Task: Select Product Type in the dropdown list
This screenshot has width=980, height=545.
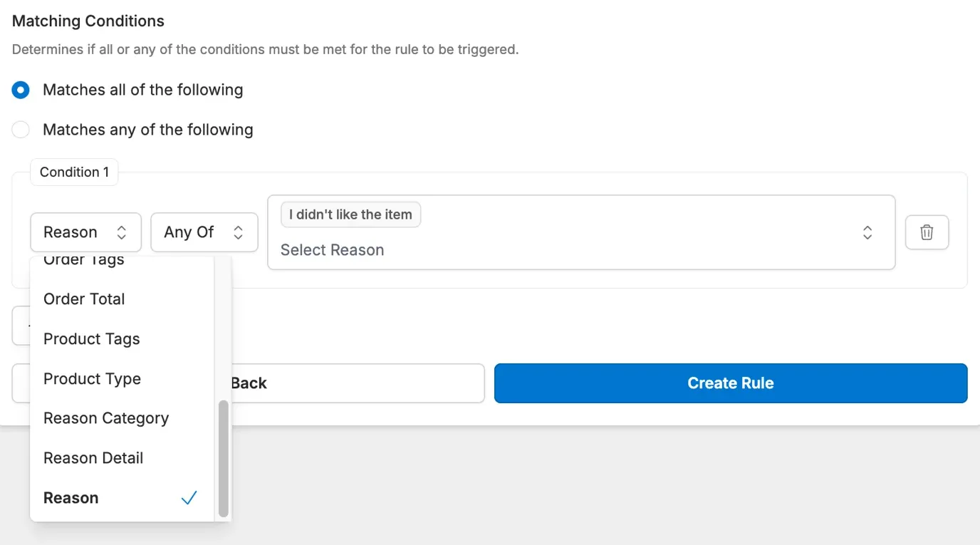Action: (x=92, y=378)
